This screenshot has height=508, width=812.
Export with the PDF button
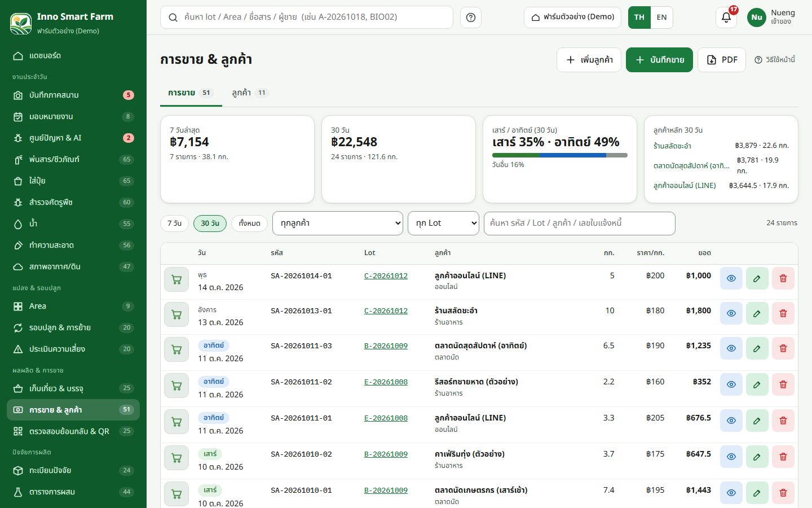[x=722, y=60]
